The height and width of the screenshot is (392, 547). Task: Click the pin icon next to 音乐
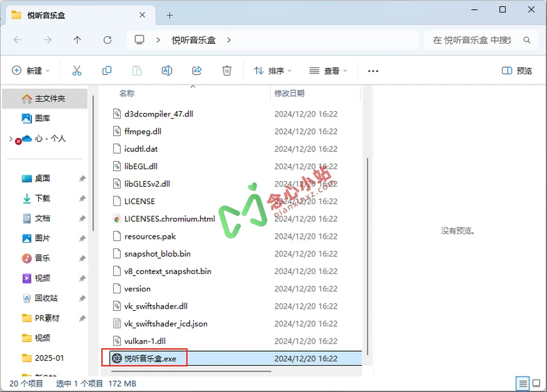[x=82, y=258]
